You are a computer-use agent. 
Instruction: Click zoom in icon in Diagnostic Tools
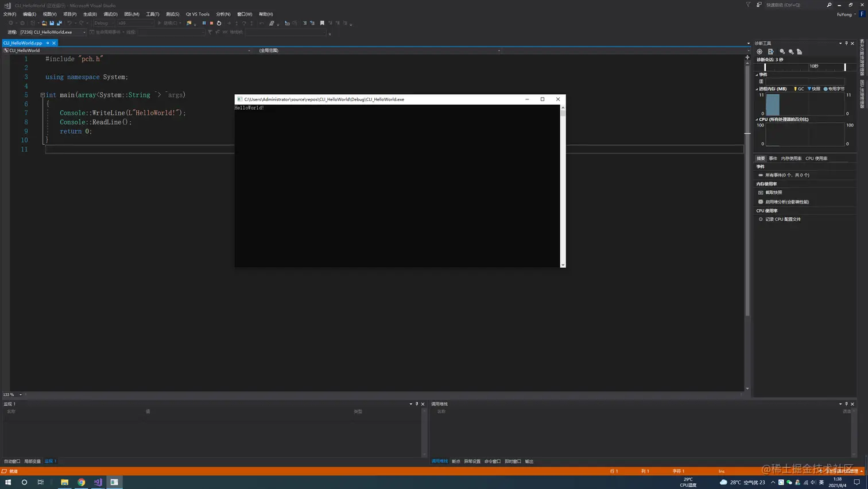[x=782, y=52]
